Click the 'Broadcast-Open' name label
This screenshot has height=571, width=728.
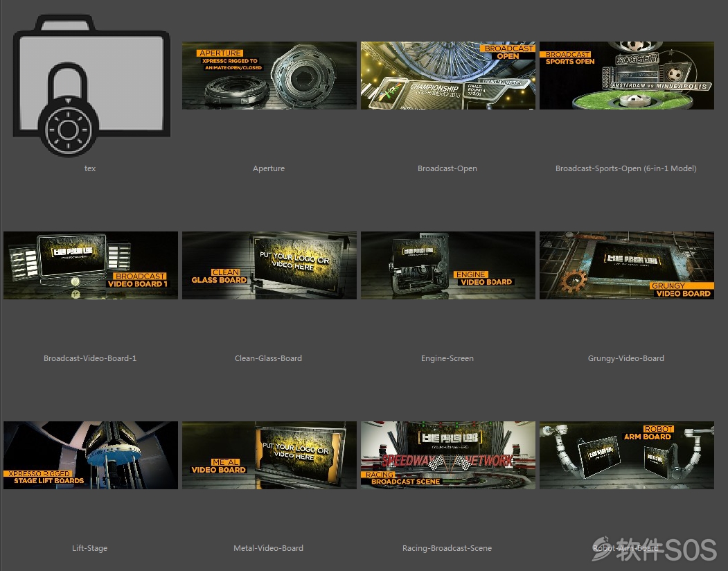click(447, 168)
